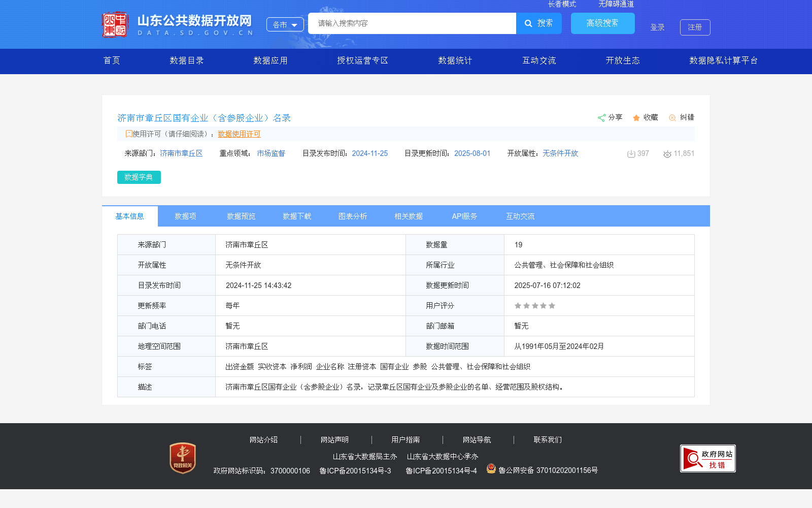Click the police shield icon beside 鲁公网安备
This screenshot has width=812, height=508.
coord(491,468)
